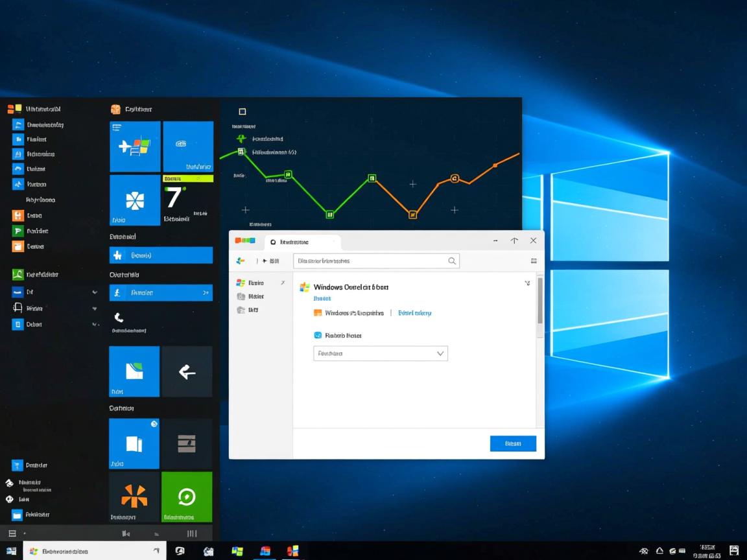Click the magnifier icon in the dialog search box
Viewport: 747px width, 560px height.
pyautogui.click(x=452, y=261)
